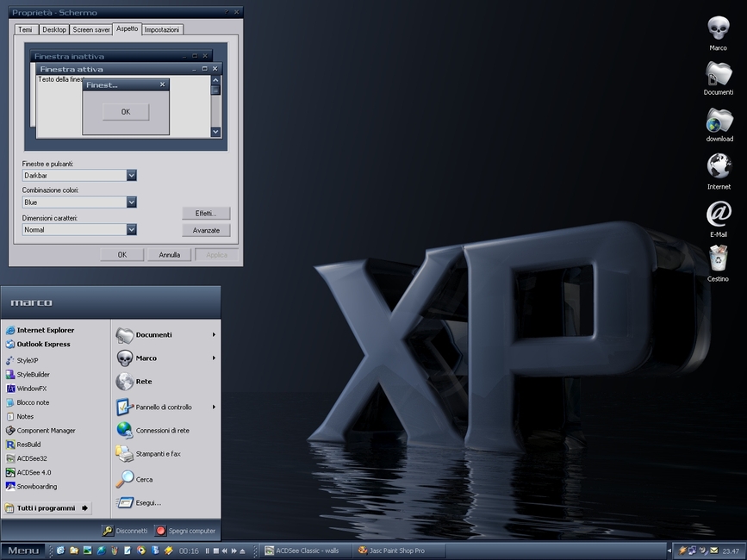
Task: Switch to Jasc Paint Shop Pro taskbar window
Action: coord(399,551)
